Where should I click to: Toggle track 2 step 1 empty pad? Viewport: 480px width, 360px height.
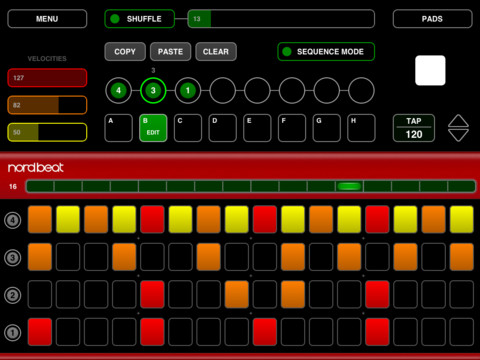[x=40, y=294]
